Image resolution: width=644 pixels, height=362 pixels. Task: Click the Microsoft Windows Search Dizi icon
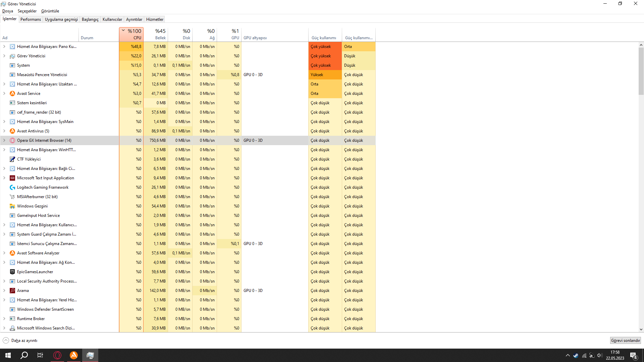pyautogui.click(x=12, y=328)
